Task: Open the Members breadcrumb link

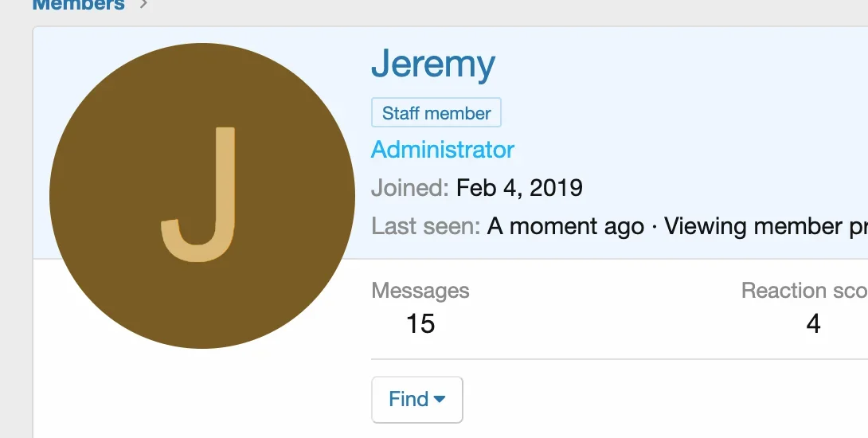Action: click(x=78, y=5)
